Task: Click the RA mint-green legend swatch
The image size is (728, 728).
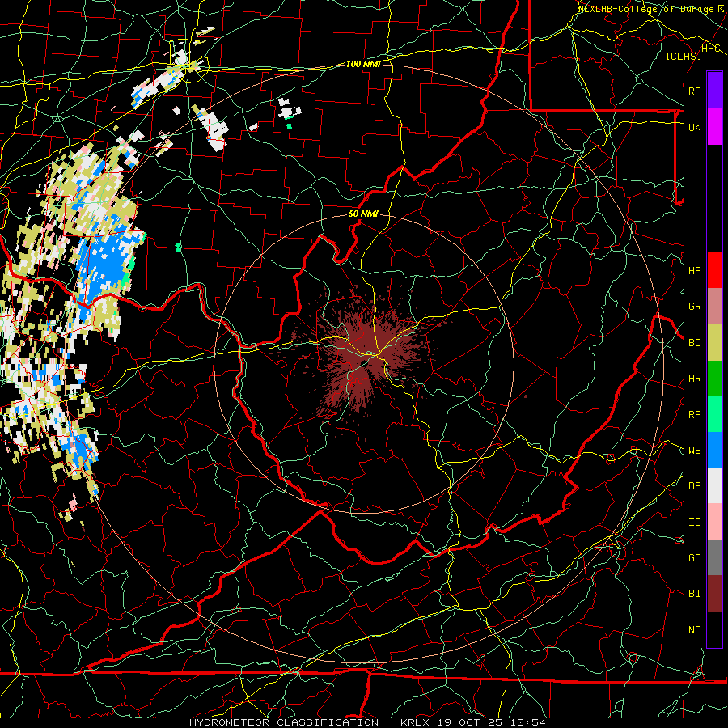Action: pos(714,414)
